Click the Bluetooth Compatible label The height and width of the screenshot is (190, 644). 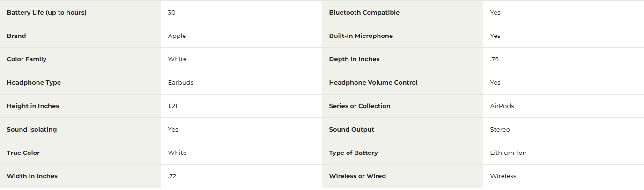(x=364, y=13)
